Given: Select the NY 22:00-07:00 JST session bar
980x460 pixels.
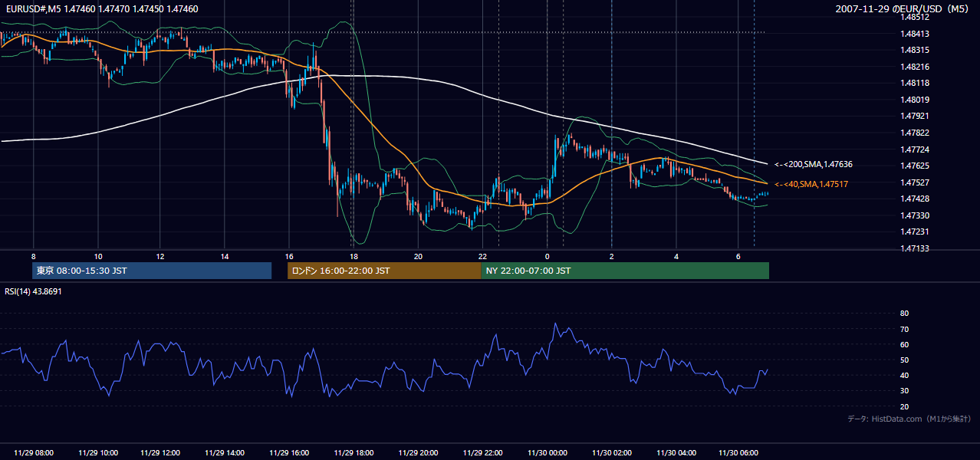Looking at the screenshot, I should [x=625, y=271].
